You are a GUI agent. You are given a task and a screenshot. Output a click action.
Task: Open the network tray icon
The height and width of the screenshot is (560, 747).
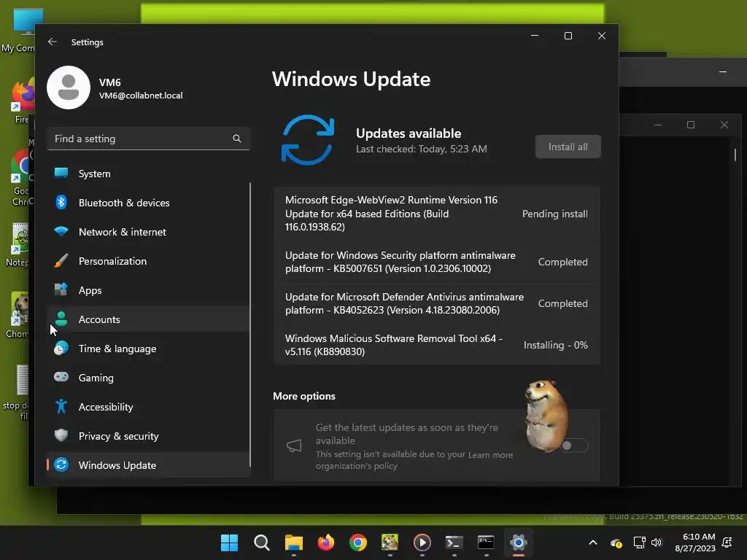639,542
